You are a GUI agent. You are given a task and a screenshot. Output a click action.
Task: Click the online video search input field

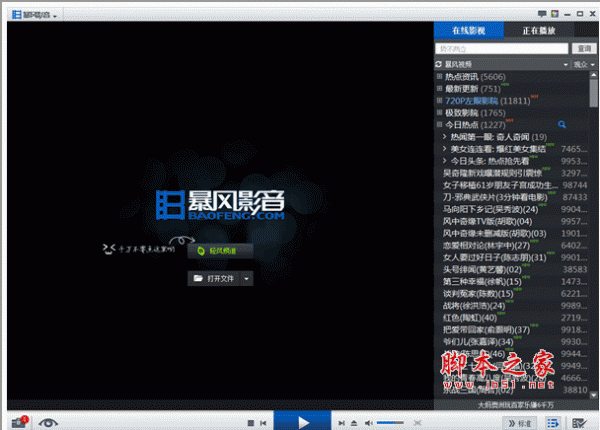click(502, 49)
